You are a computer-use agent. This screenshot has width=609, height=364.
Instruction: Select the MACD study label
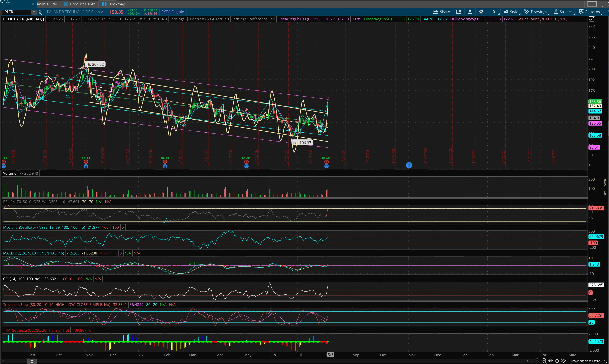coord(34,253)
